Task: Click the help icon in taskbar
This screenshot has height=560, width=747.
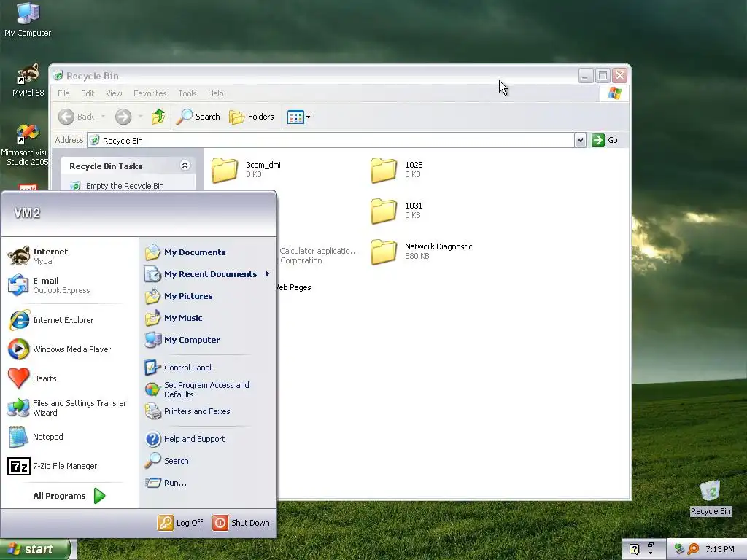Action: pyautogui.click(x=634, y=549)
